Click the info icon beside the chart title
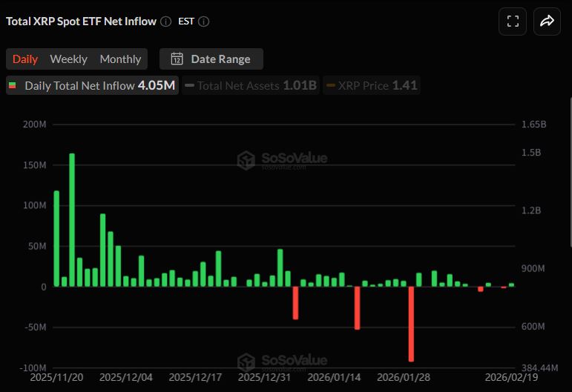Screen dimensions: 572x392 tap(165, 21)
